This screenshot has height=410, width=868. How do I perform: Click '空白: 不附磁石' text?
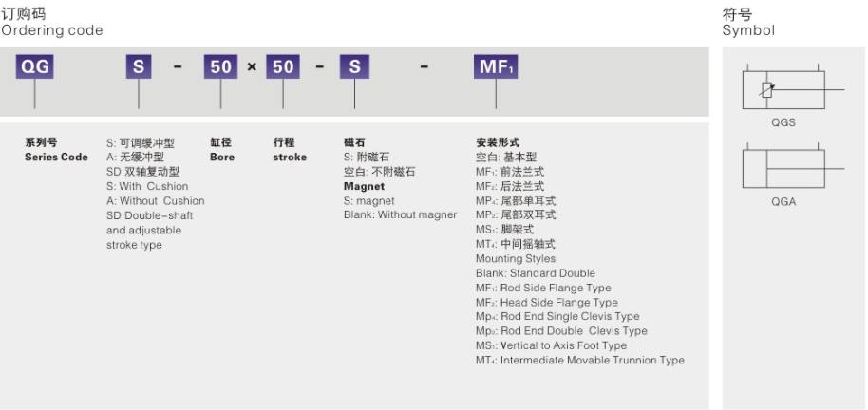(379, 172)
